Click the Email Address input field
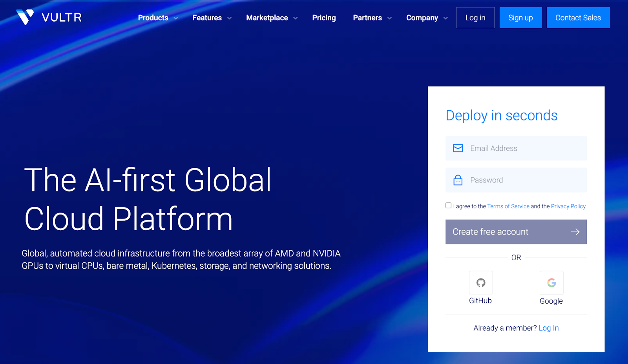 [516, 148]
